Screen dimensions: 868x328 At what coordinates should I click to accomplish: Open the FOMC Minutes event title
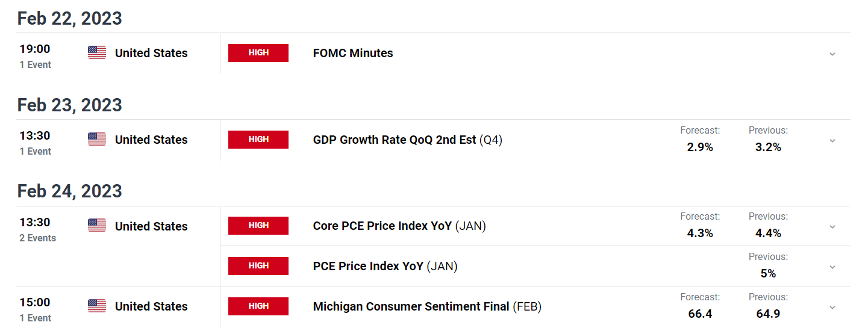coord(353,53)
